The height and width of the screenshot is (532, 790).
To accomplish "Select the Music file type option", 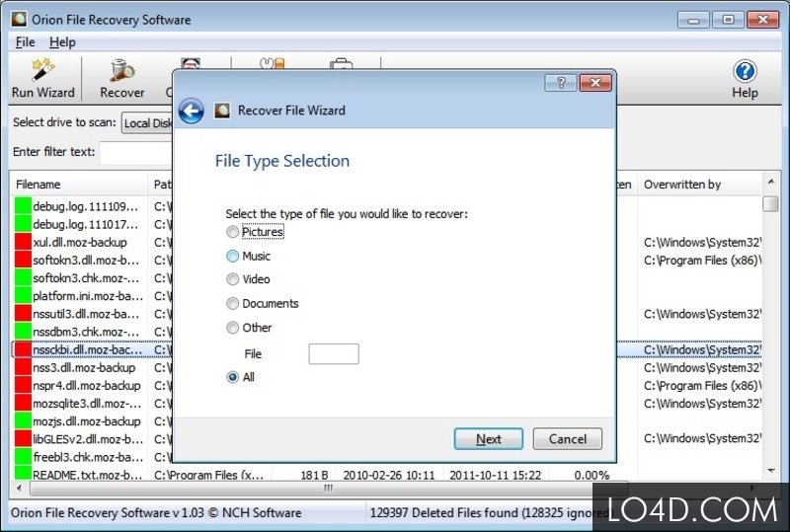I will point(249,256).
